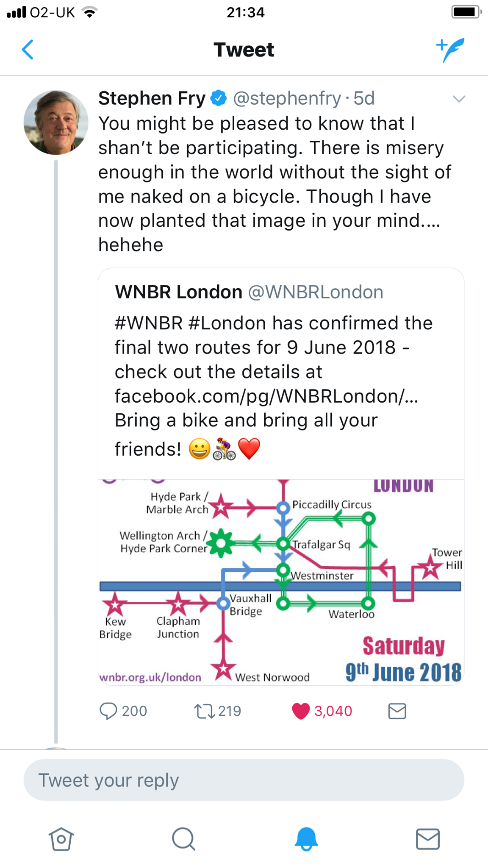
Task: Share the tweet via the envelope icon
Action: [x=397, y=711]
